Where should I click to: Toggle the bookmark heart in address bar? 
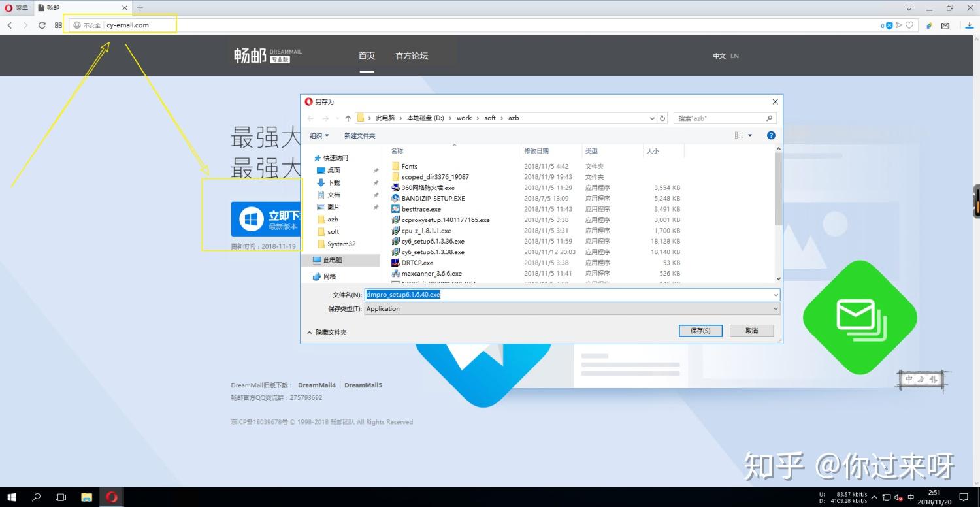point(908,25)
